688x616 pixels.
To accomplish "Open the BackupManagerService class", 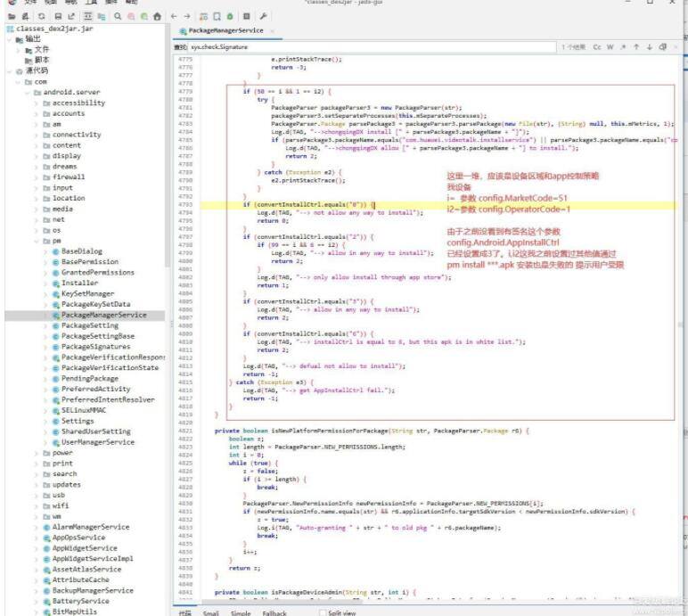I will (88, 591).
